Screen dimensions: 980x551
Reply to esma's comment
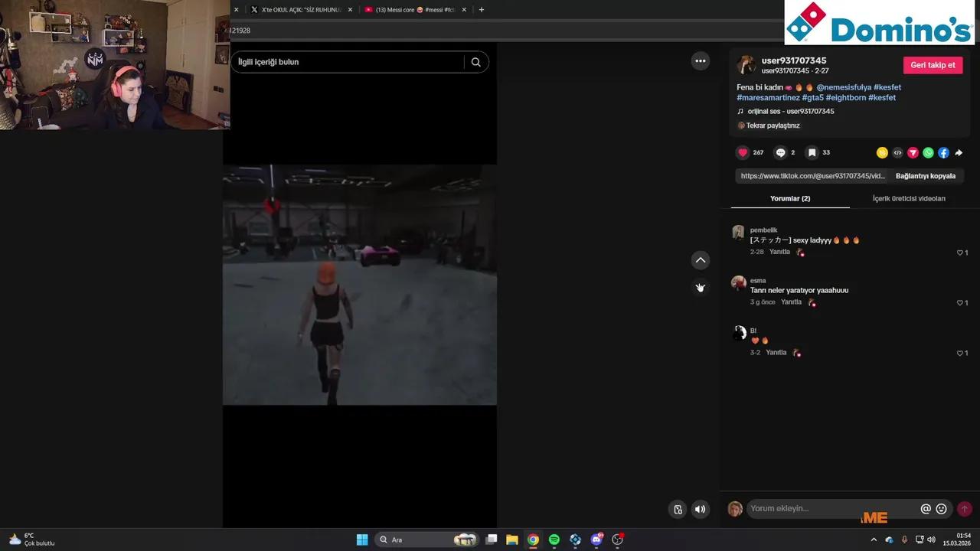click(x=791, y=302)
